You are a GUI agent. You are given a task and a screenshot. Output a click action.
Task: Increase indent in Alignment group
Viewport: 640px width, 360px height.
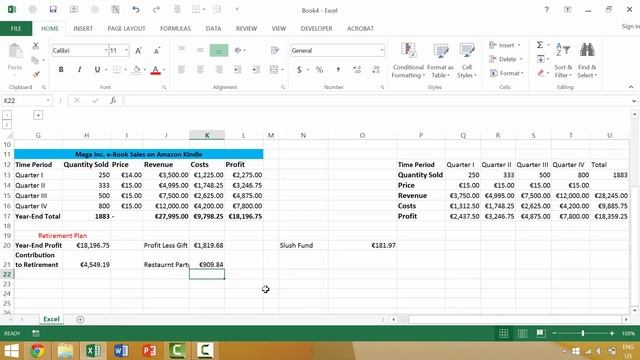[256, 70]
